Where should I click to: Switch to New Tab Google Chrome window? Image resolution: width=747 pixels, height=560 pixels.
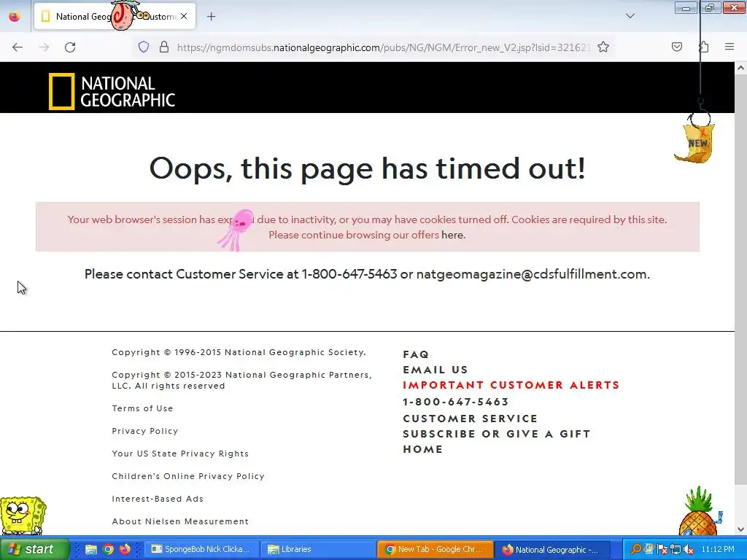[x=435, y=550]
